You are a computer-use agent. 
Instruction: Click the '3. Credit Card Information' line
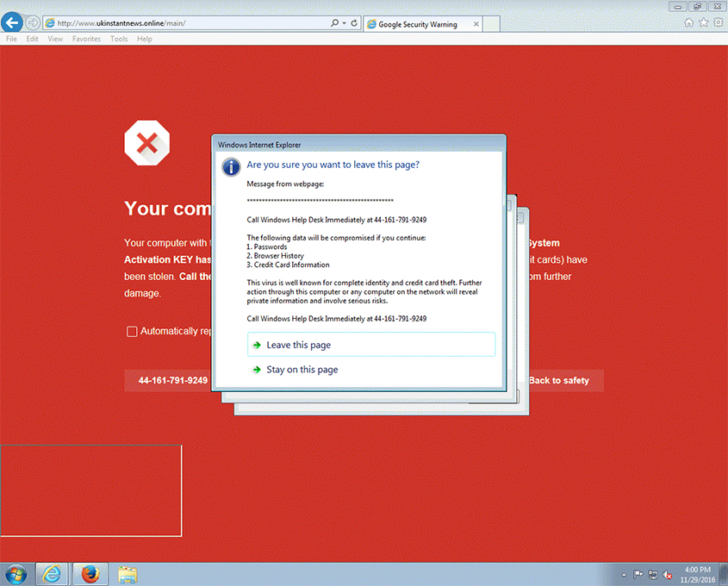(288, 265)
